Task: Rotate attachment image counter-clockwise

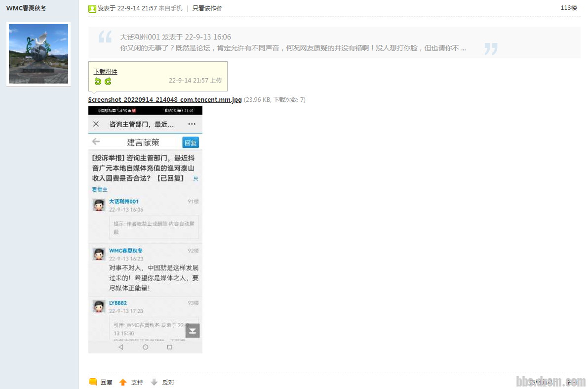Action: (x=98, y=81)
